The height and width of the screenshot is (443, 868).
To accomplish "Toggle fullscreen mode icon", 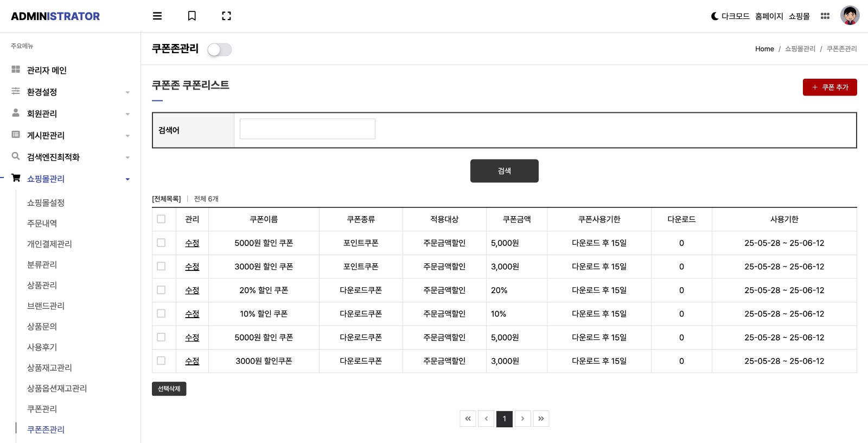I will pos(226,16).
